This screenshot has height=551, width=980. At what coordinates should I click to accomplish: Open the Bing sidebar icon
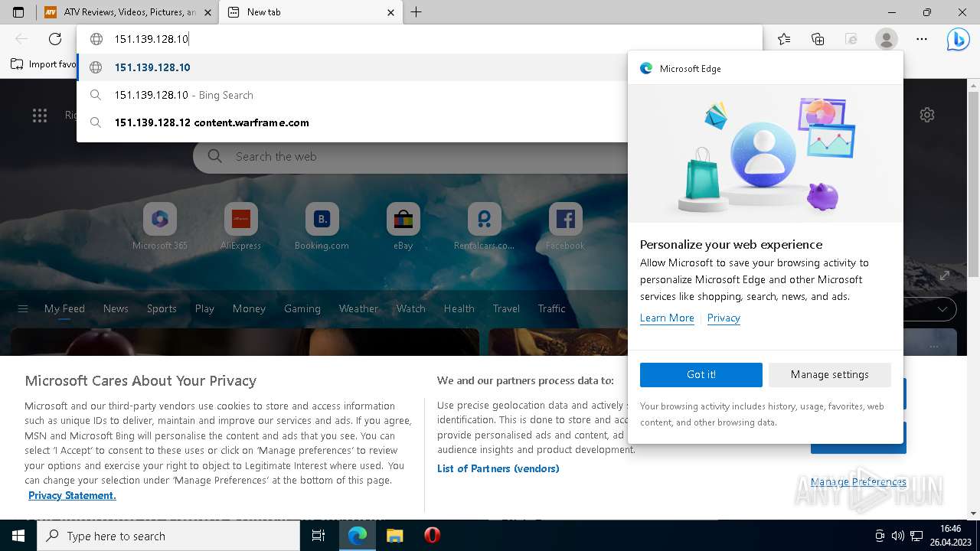pyautogui.click(x=958, y=39)
